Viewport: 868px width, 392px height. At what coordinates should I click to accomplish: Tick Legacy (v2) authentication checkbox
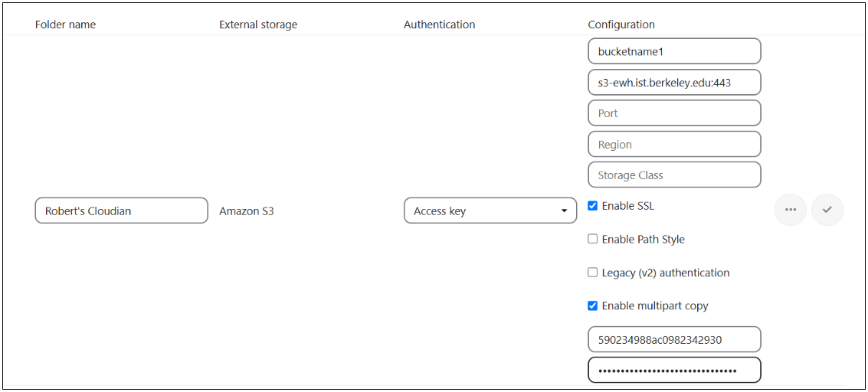[592, 273]
